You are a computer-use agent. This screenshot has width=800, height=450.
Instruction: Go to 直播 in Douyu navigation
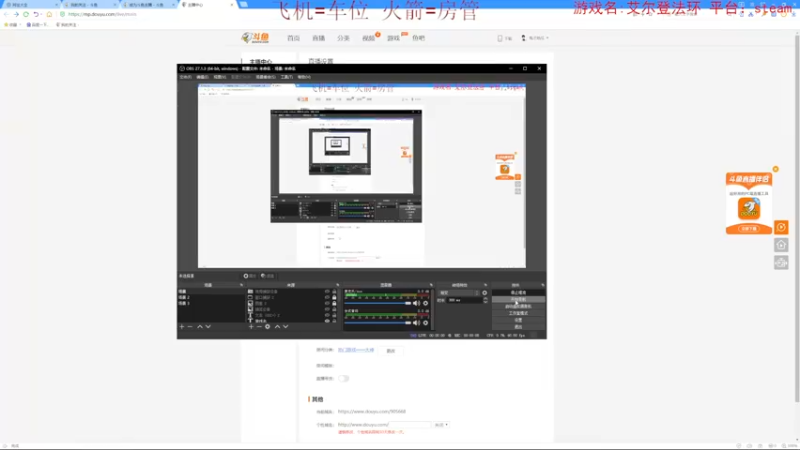[x=318, y=38]
